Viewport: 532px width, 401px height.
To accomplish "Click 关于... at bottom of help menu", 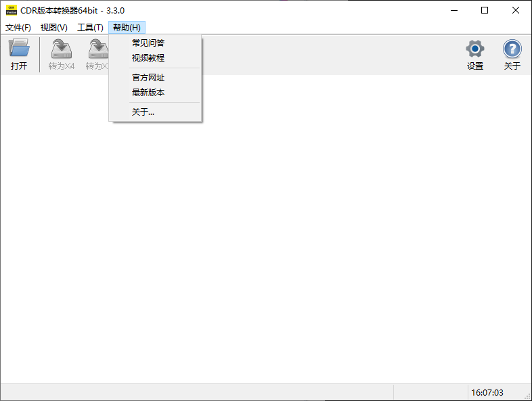I will point(143,112).
